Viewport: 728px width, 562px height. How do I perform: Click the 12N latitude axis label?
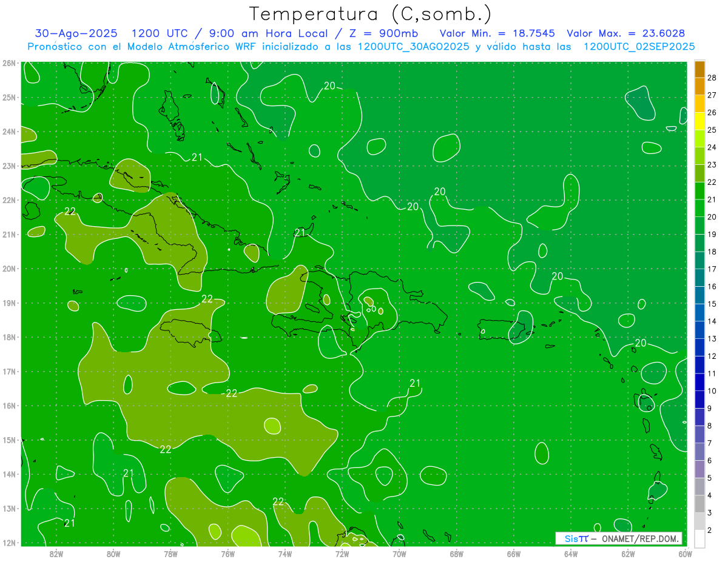[8, 543]
